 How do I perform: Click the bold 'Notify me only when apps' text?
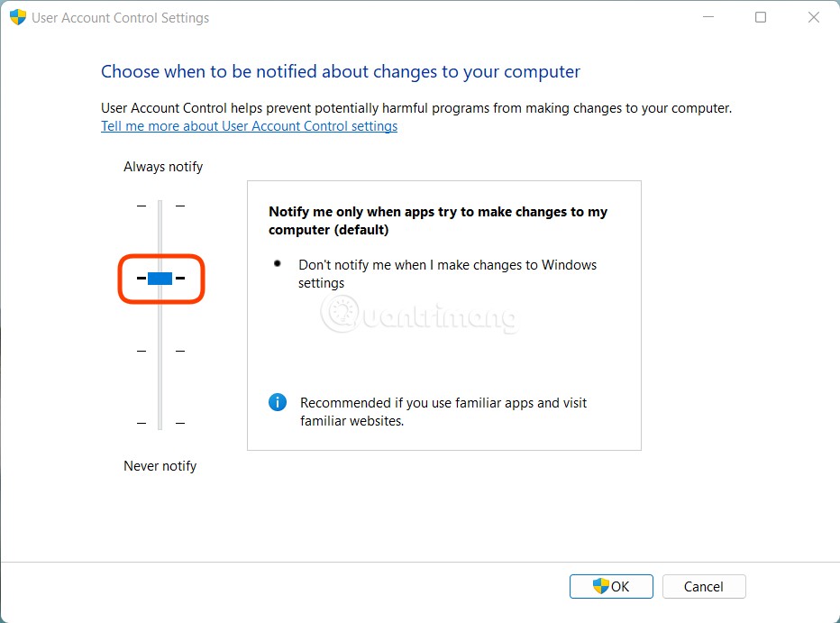pos(438,221)
